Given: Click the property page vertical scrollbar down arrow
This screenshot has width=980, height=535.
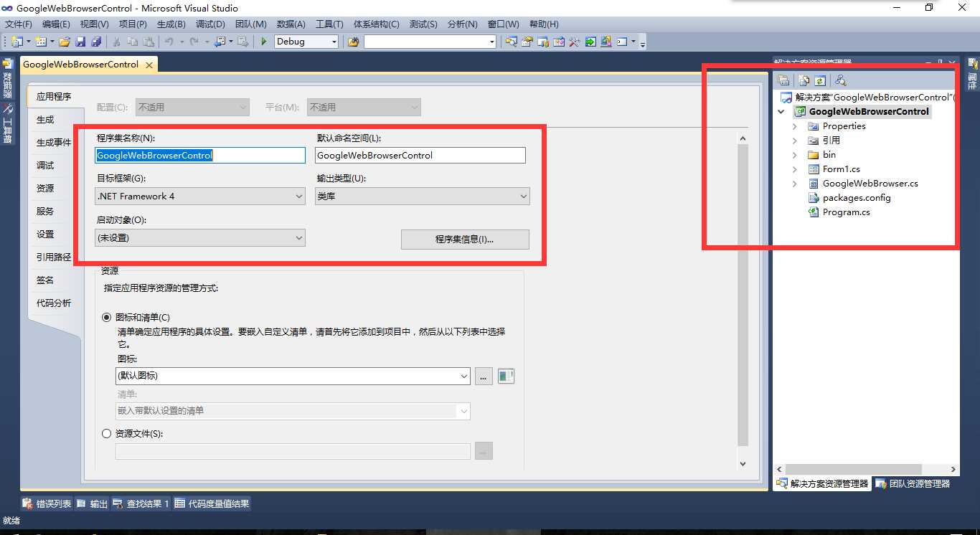Looking at the screenshot, I should pyautogui.click(x=743, y=464).
